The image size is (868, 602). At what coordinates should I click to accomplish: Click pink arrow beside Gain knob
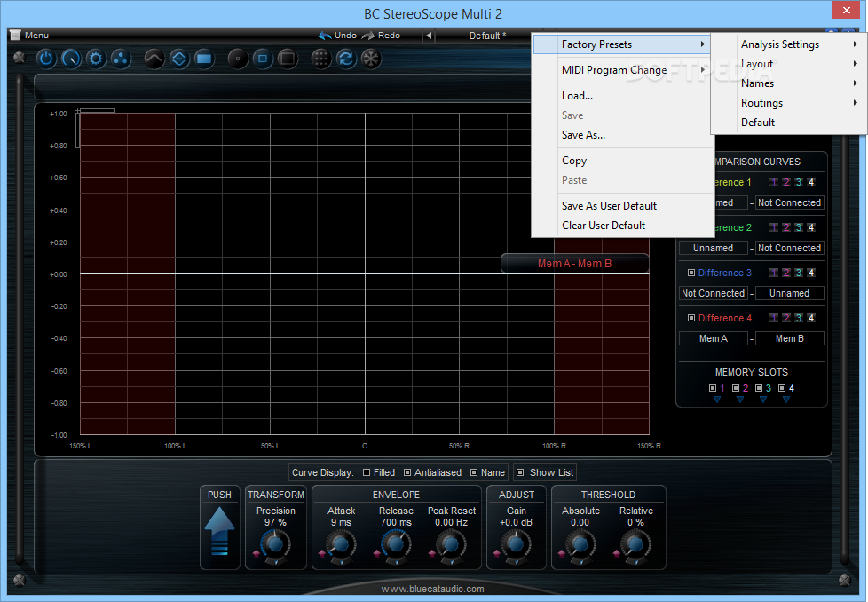pos(496,553)
